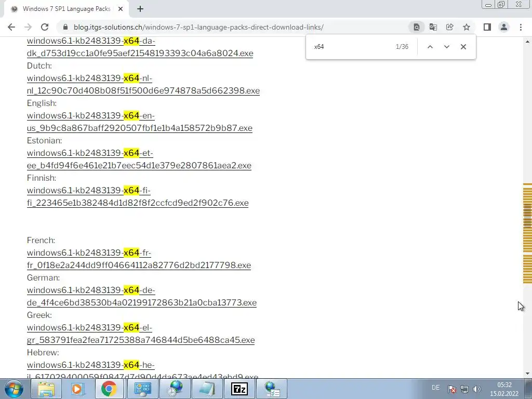Click the page scrollbar down arrow

point(527,374)
